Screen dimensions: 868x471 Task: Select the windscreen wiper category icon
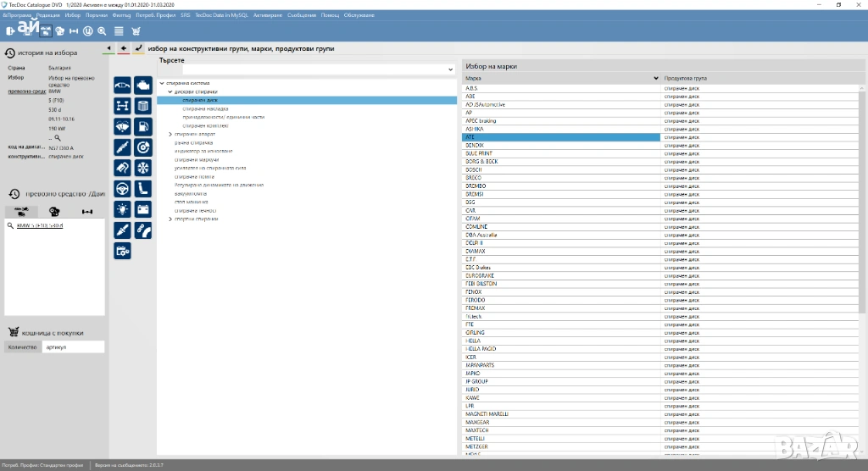[122, 126]
